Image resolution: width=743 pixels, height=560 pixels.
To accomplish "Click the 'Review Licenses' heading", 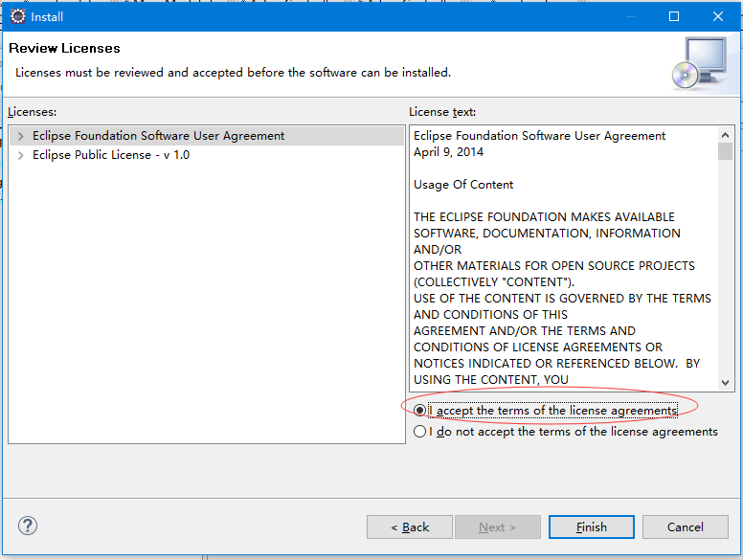I will [64, 48].
